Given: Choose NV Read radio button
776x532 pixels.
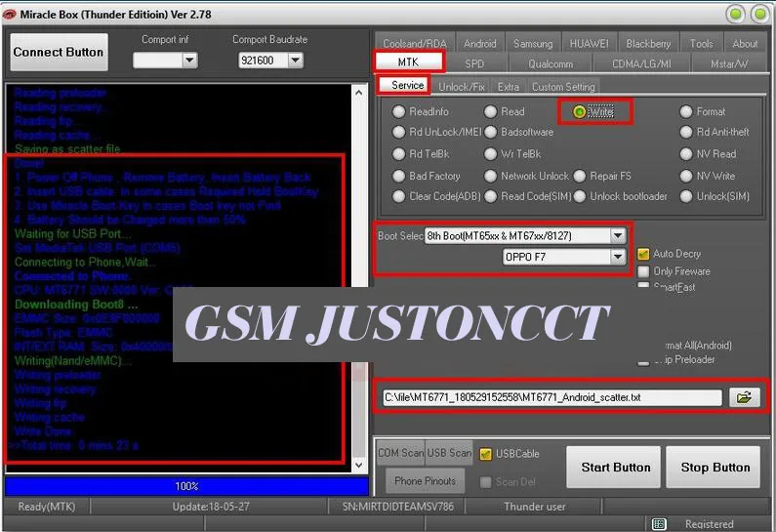Looking at the screenshot, I should pos(686,154).
